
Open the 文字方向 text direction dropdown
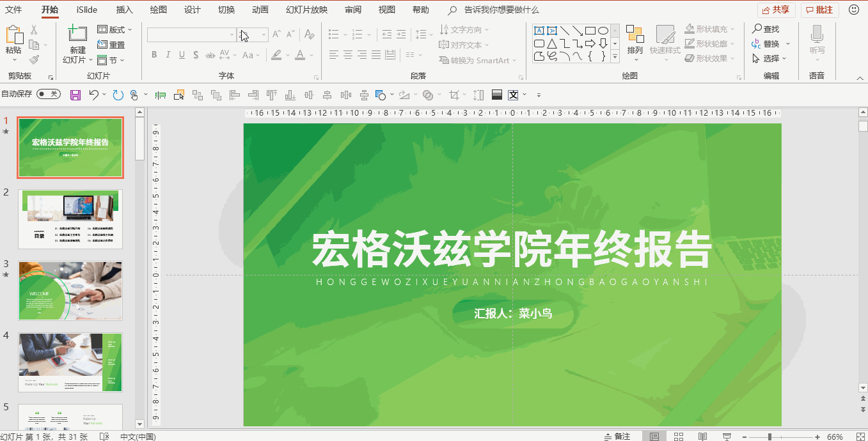coord(464,29)
